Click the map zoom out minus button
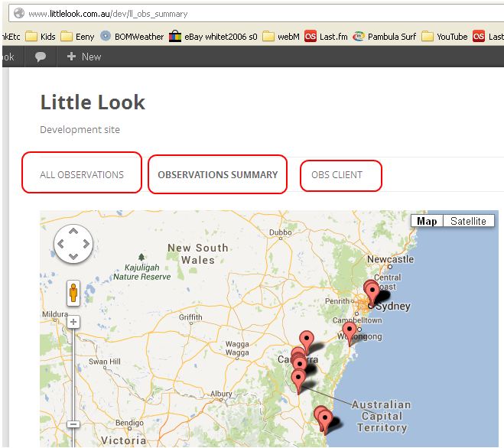The image size is (504, 448). (73, 424)
